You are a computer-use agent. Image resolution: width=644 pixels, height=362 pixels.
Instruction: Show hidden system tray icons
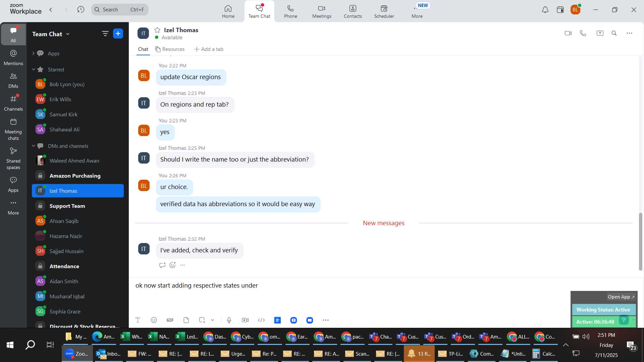566,345
